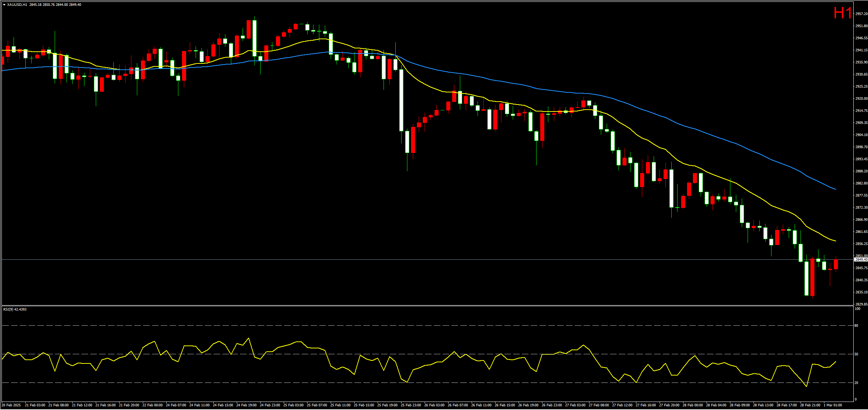
Task: Click the 25 Feb 23:00 time label
Action: (x=411, y=405)
